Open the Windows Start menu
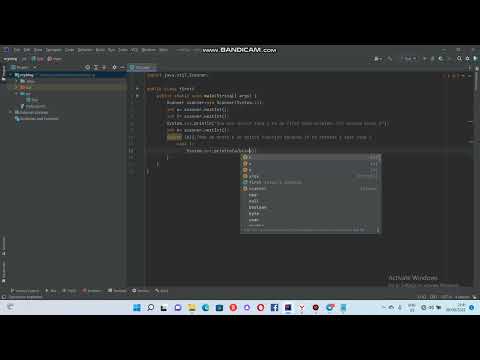Screen dimensions: 480x360 [137, 308]
